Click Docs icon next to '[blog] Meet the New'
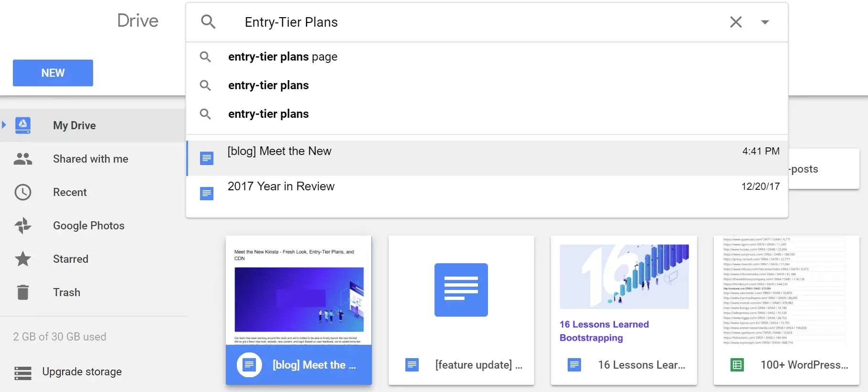The image size is (868, 392). point(207,158)
